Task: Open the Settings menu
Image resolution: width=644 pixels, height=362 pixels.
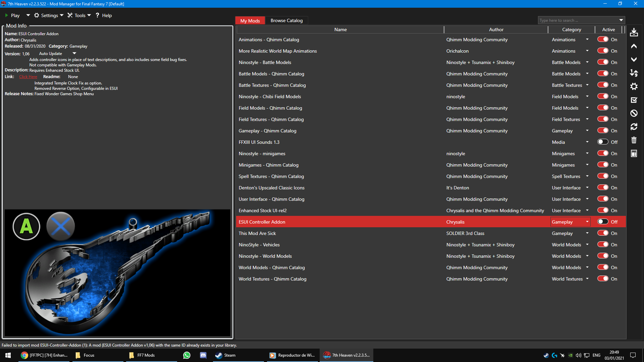Action: (49, 15)
